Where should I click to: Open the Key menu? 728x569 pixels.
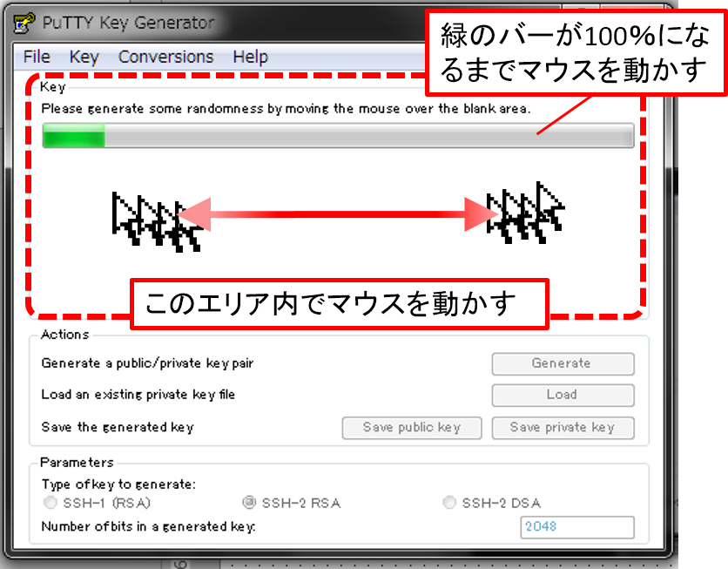(x=84, y=58)
